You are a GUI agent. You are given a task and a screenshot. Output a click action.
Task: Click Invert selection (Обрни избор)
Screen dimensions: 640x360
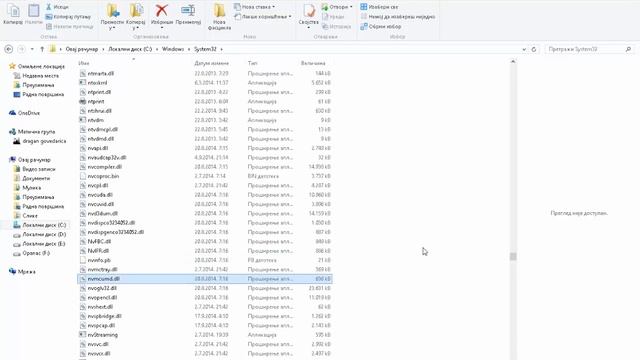click(x=381, y=27)
